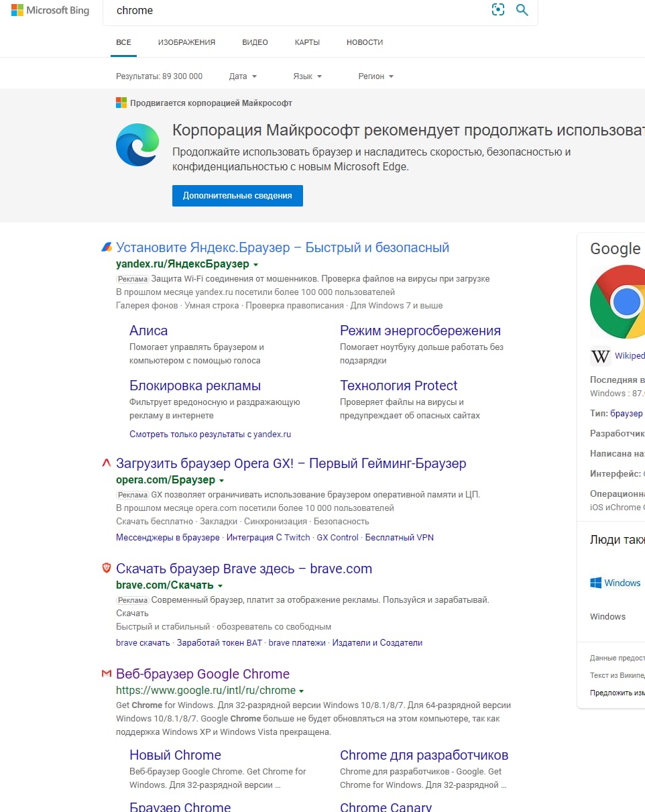Expand the arrow next to google.ru/intl/ru/chrome URL
Image resolution: width=645 pixels, height=812 pixels.
click(x=302, y=691)
